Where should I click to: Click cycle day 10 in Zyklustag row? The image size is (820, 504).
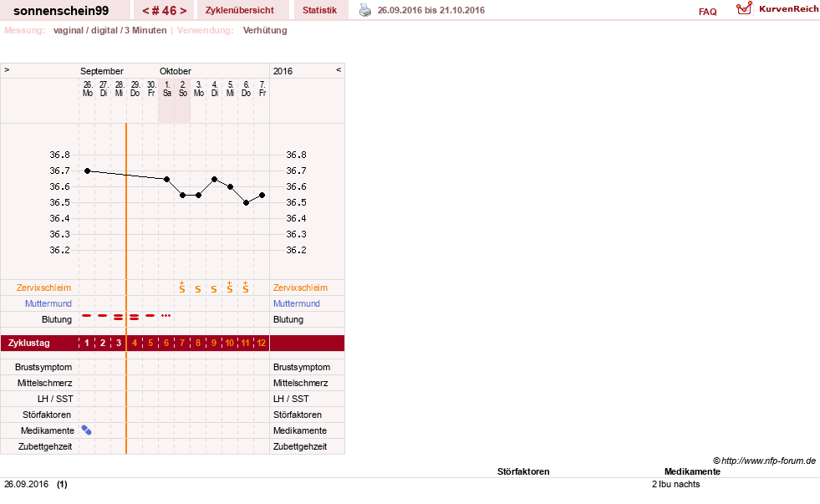tap(230, 343)
